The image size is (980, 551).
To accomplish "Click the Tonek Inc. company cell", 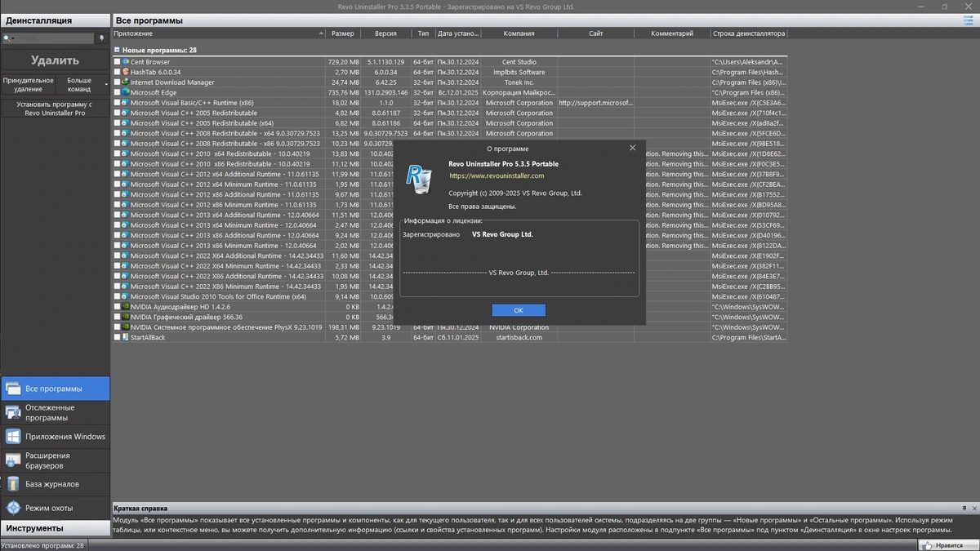I will coord(519,82).
